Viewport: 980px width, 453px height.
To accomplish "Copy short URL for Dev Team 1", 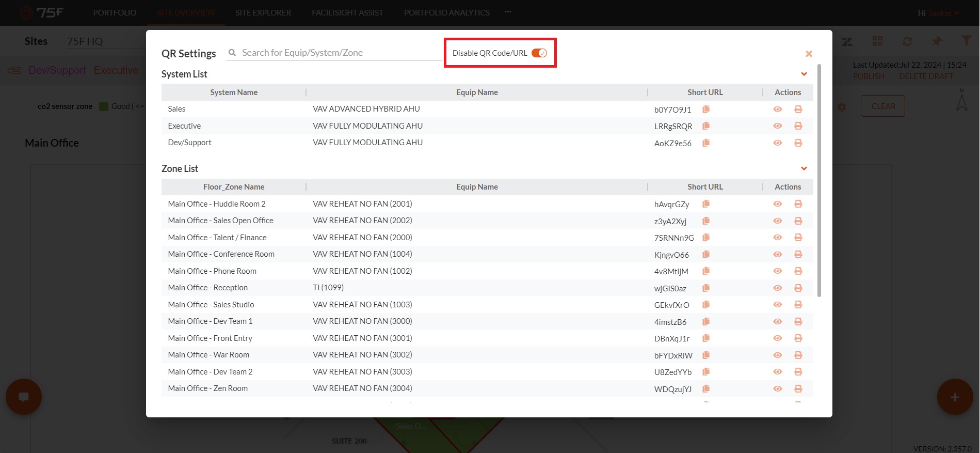I will 706,321.
